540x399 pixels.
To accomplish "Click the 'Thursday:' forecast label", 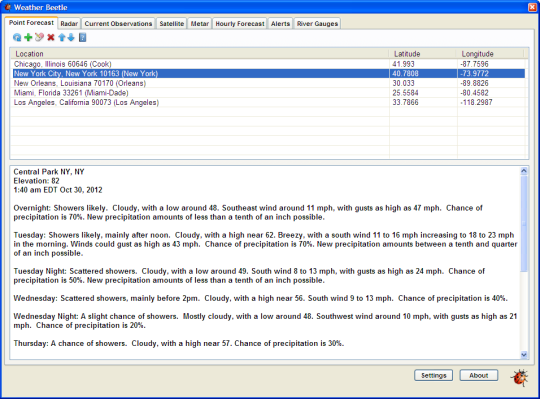I will [x=31, y=343].
